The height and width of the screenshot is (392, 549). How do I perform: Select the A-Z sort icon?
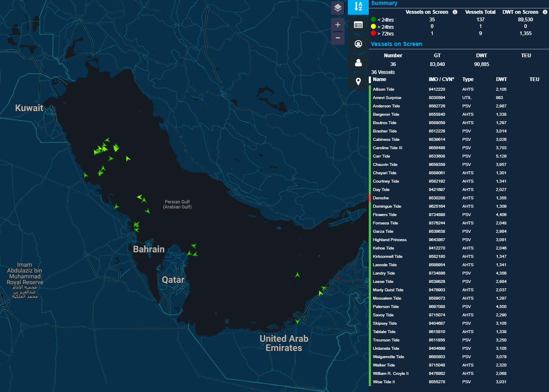point(358,7)
